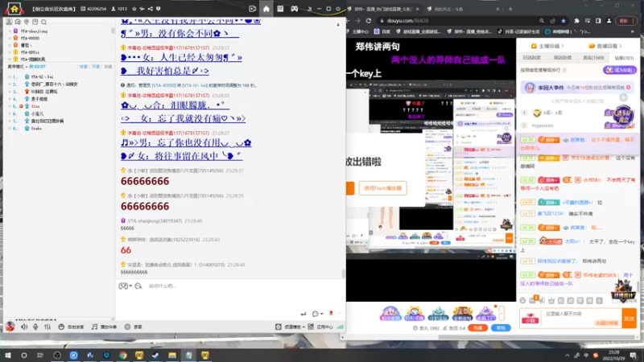The width and height of the screenshot is (644, 362).
Task: Open the Chrome profile icon
Action: pyautogui.click(x=609, y=21)
